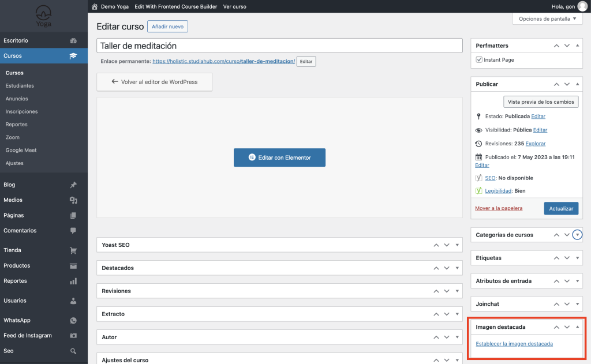Click the Editar con Elementor button
This screenshot has width=591, height=364.
(279, 157)
